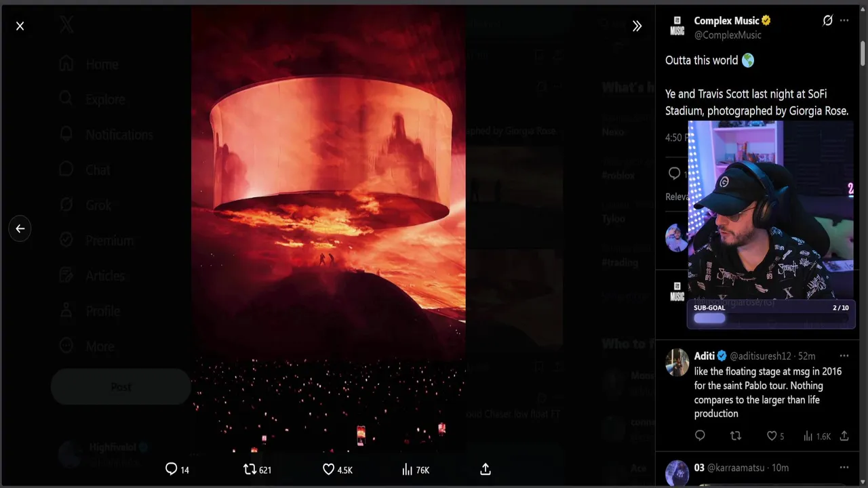Image resolution: width=868 pixels, height=488 pixels.
Task: Reply to the photo post showing 14
Action: 177,469
